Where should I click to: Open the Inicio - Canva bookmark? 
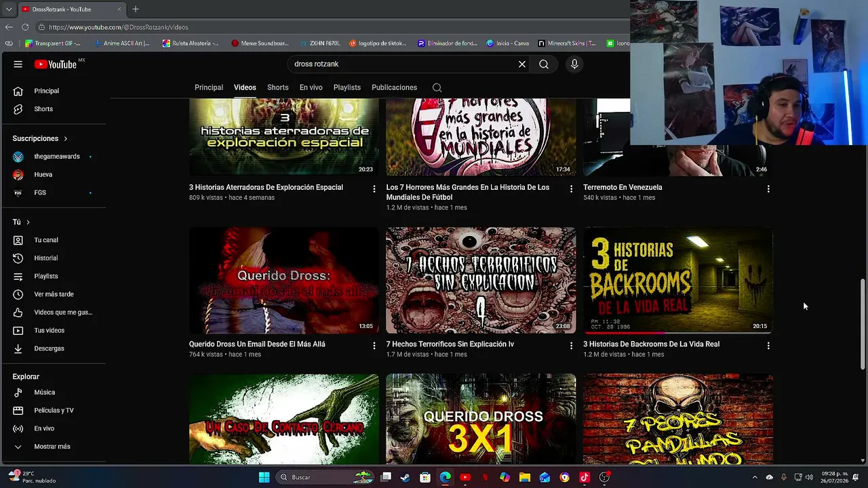tap(507, 43)
